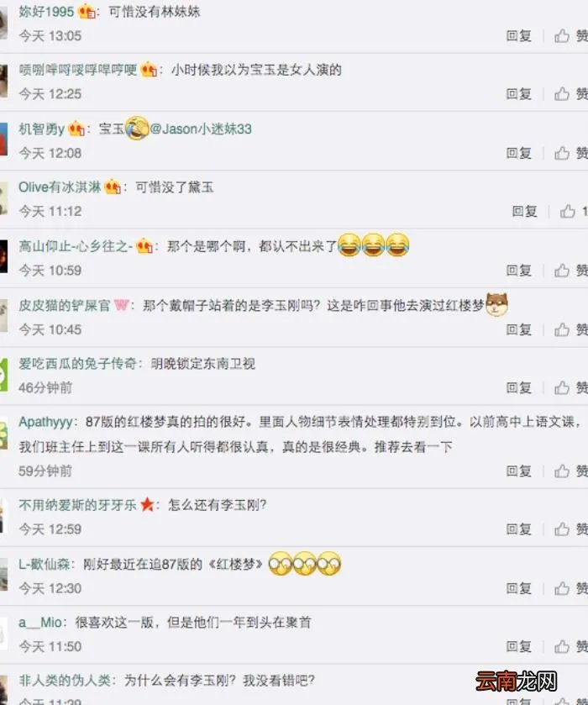Thumbs-up the 皮皮猫的铲屎官 comment
This screenshot has height=705, width=588.
click(571, 329)
